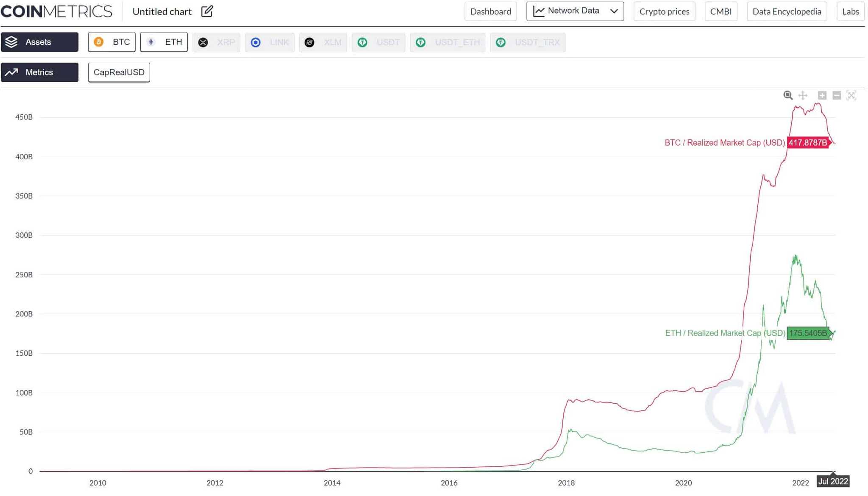
Task: Click the Metrics trend arrow icon
Action: click(12, 72)
